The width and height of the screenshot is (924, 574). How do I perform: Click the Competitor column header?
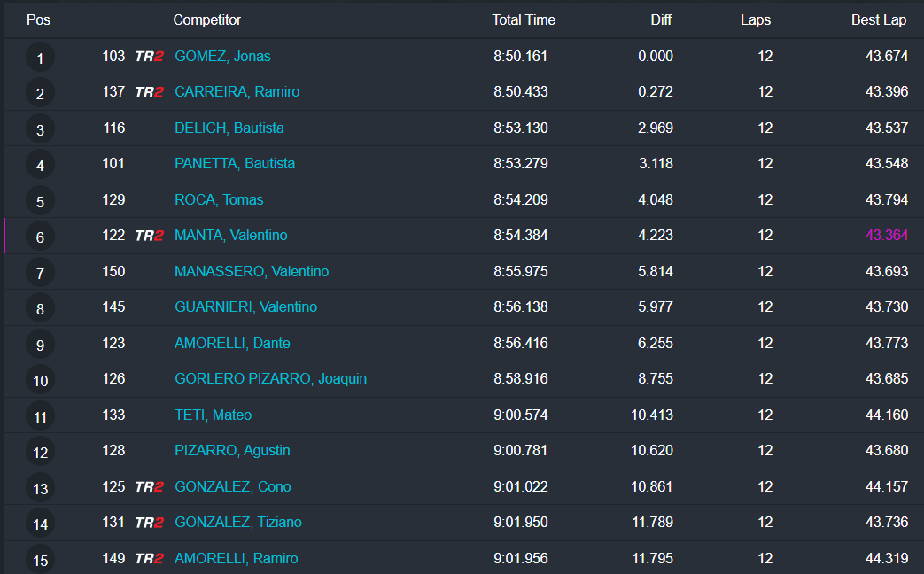pos(206,19)
